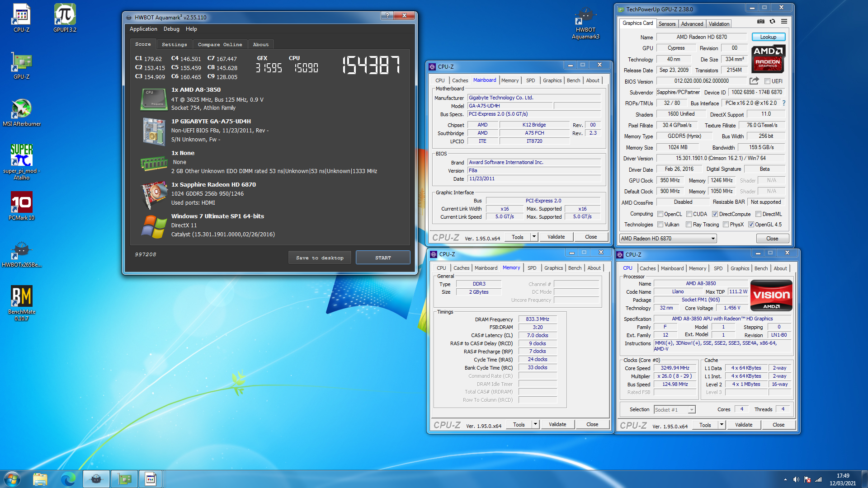Image resolution: width=868 pixels, height=488 pixels.
Task: Click the GPU-Z refresh icon
Action: coord(772,21)
